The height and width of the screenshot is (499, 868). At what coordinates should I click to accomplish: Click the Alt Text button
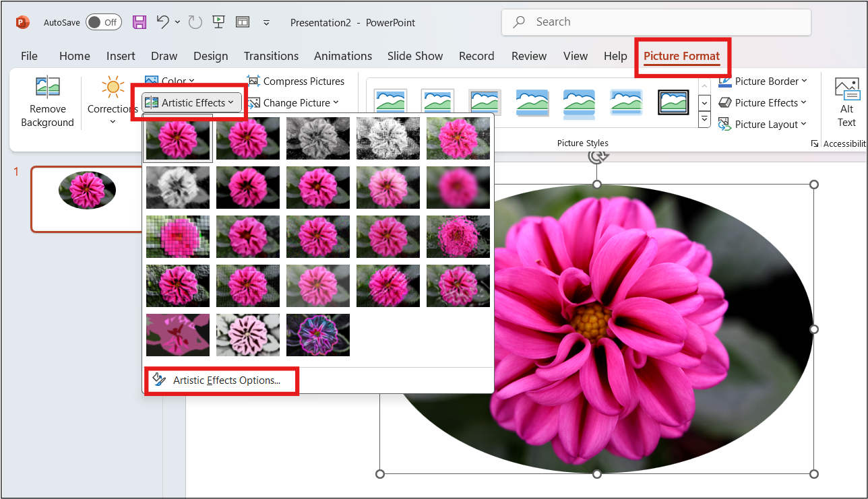click(x=847, y=102)
